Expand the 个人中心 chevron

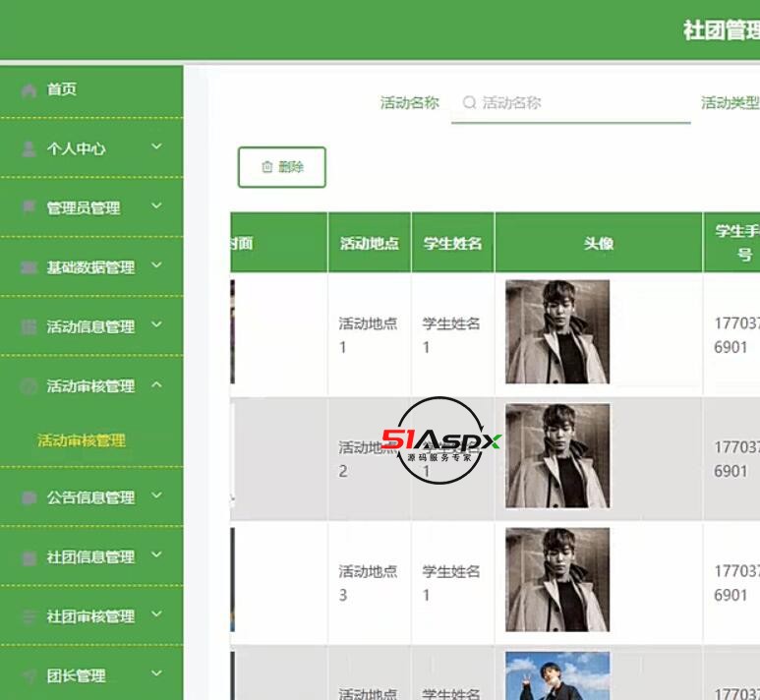(156, 146)
